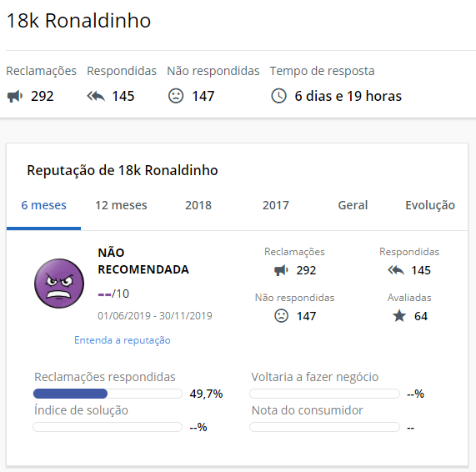Click the Reclamações respondidas progress bar

tap(108, 394)
